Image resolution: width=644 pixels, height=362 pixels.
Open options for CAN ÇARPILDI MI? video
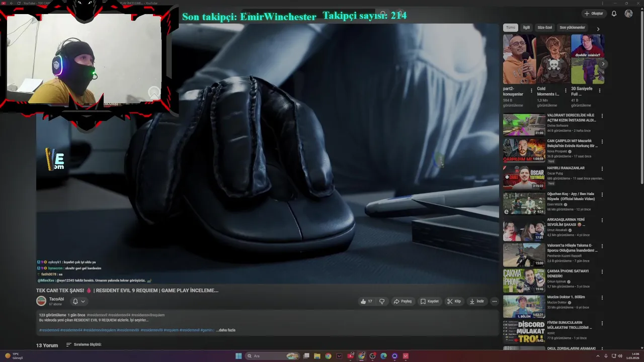602,142
